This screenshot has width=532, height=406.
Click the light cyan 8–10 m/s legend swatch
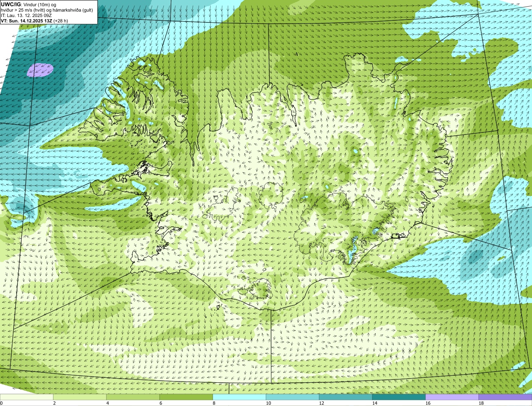click(x=239, y=397)
